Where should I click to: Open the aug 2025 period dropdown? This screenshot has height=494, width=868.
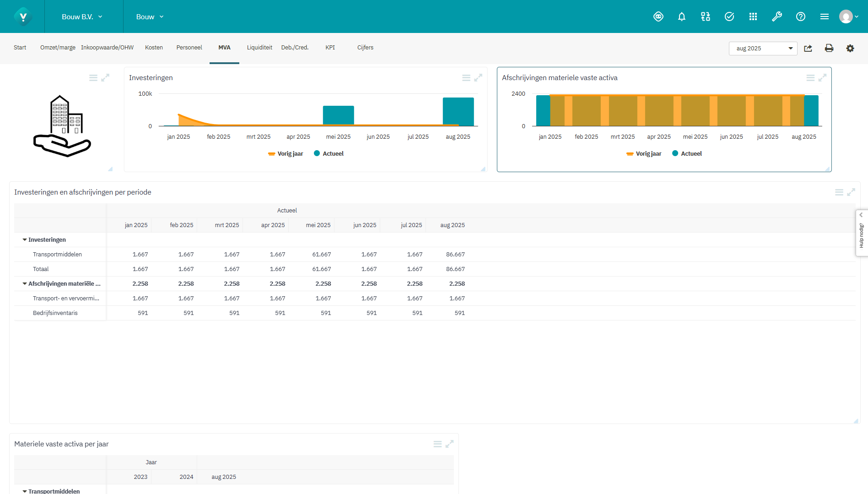[763, 49]
